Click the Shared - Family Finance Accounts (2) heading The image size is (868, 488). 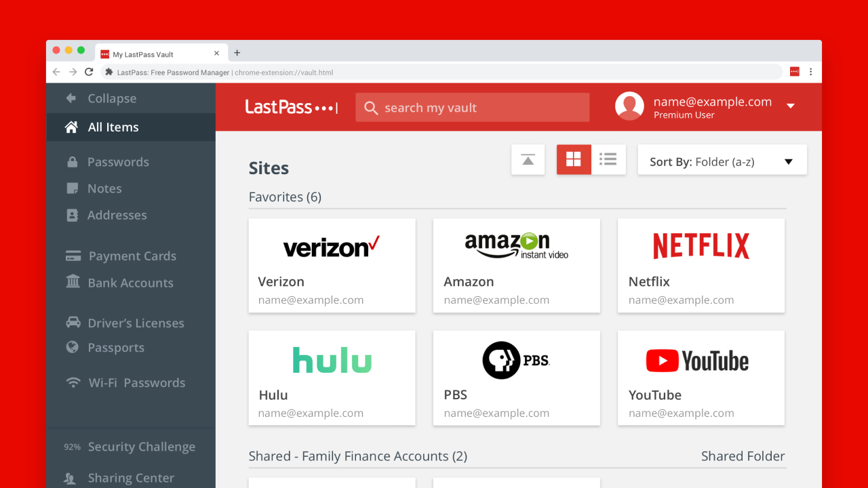point(358,456)
